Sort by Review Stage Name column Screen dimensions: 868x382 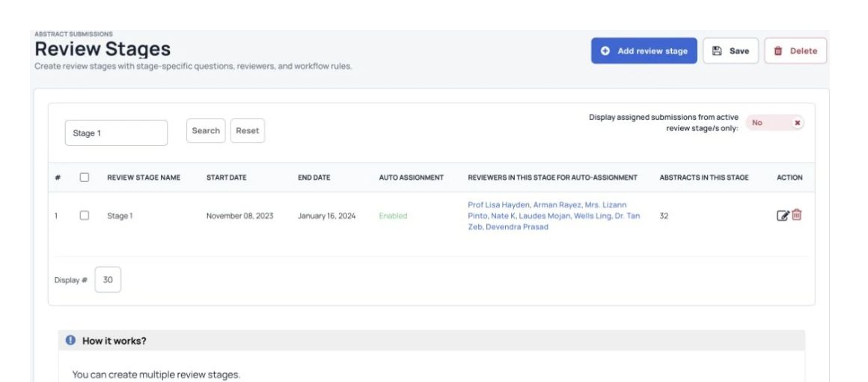tap(144, 178)
